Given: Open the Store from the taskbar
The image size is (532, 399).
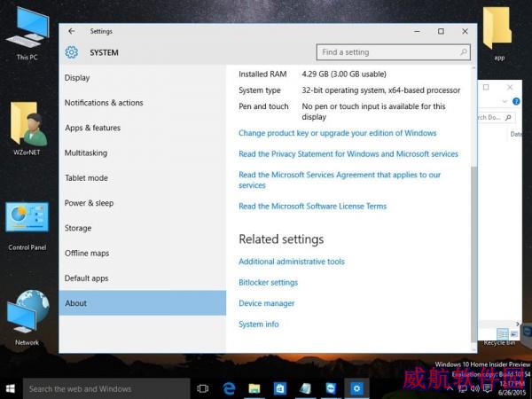Looking at the screenshot, I should pos(280,389).
